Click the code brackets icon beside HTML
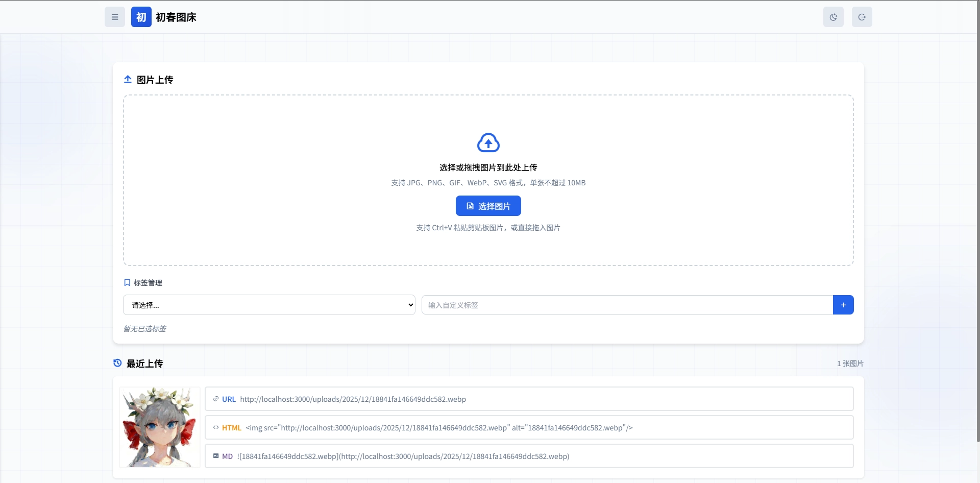 (216, 427)
